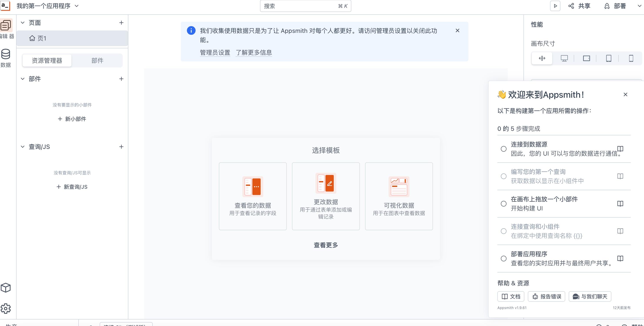Open docs book icon for 连接到数据源
The image size is (644, 326).
tap(620, 149)
